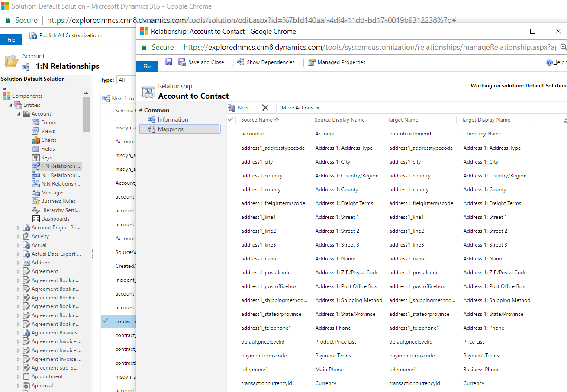Toggle selection of the accountid mapping row
Image resolution: width=567 pixels, height=392 pixels.
coord(230,133)
